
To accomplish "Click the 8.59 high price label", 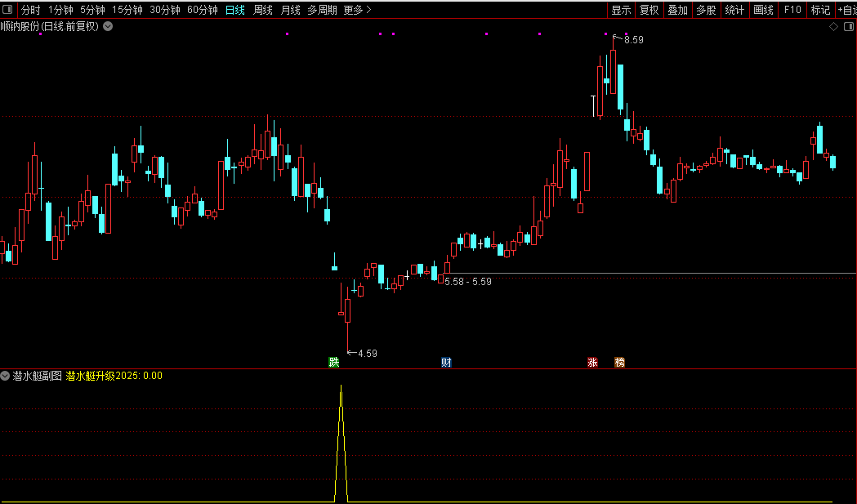I will (x=633, y=40).
